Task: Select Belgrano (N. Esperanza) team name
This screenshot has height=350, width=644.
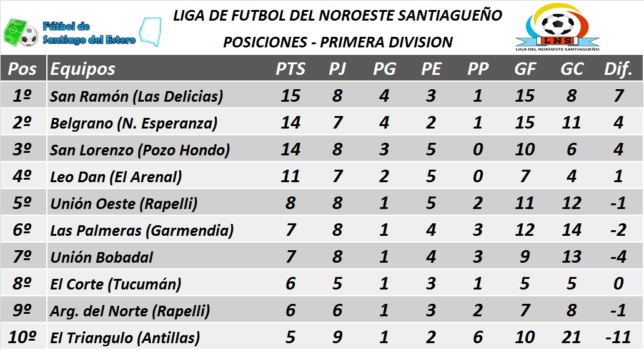Action: click(x=134, y=123)
